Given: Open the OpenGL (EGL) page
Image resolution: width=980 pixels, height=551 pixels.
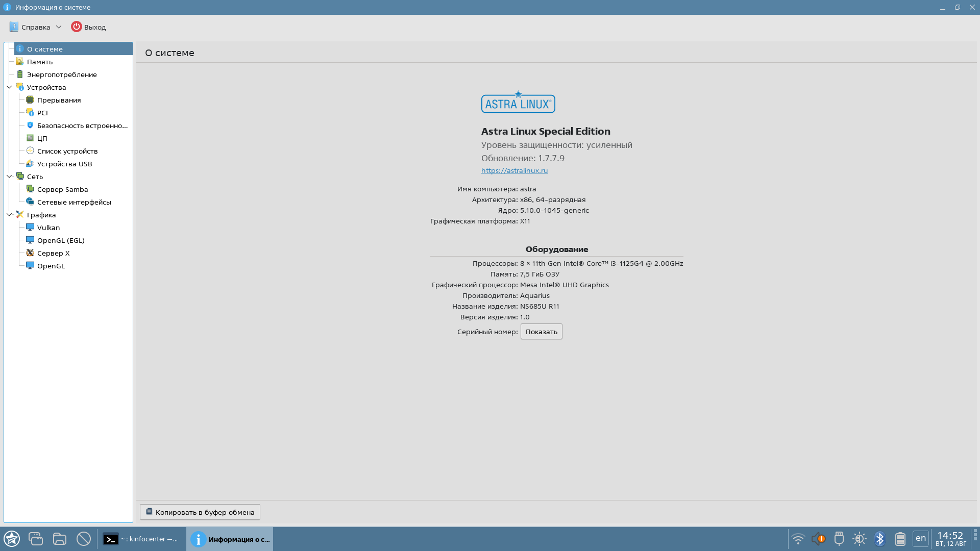Looking at the screenshot, I should point(61,240).
